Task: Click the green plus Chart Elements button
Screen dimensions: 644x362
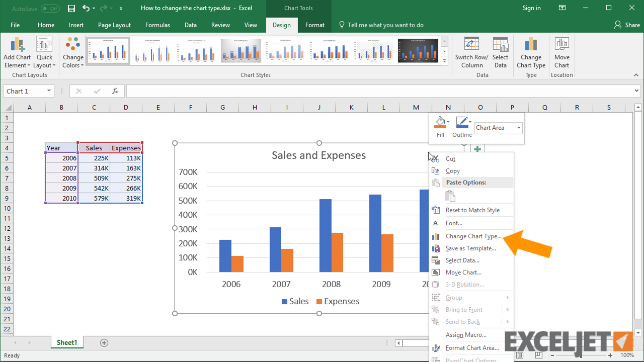Action: coord(477,149)
